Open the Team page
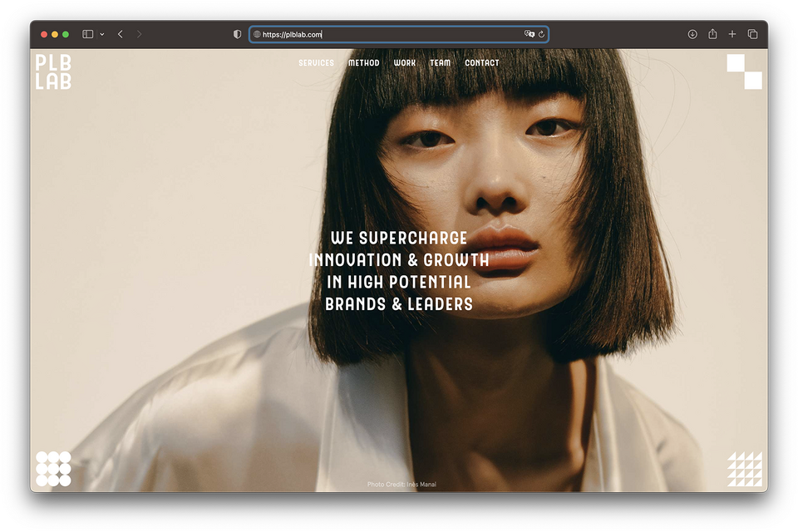Screen dimensions: 798x532 pos(440,63)
